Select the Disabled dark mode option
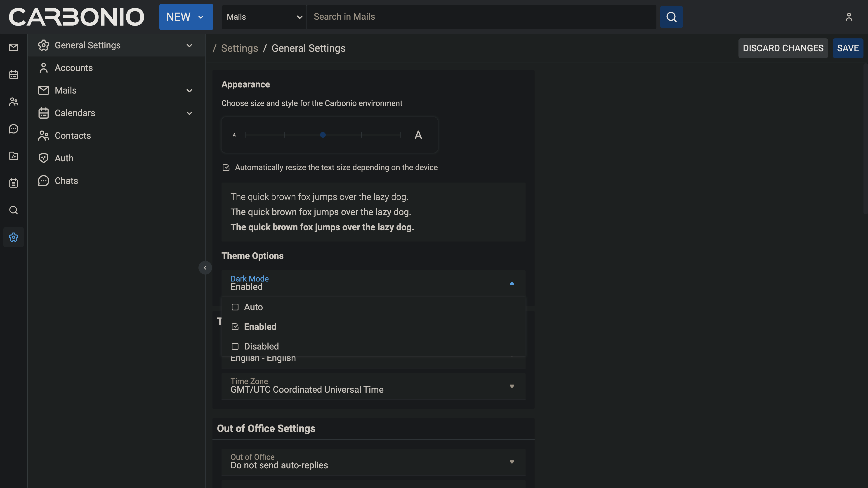Screen dimensions: 868x488 click(261, 346)
